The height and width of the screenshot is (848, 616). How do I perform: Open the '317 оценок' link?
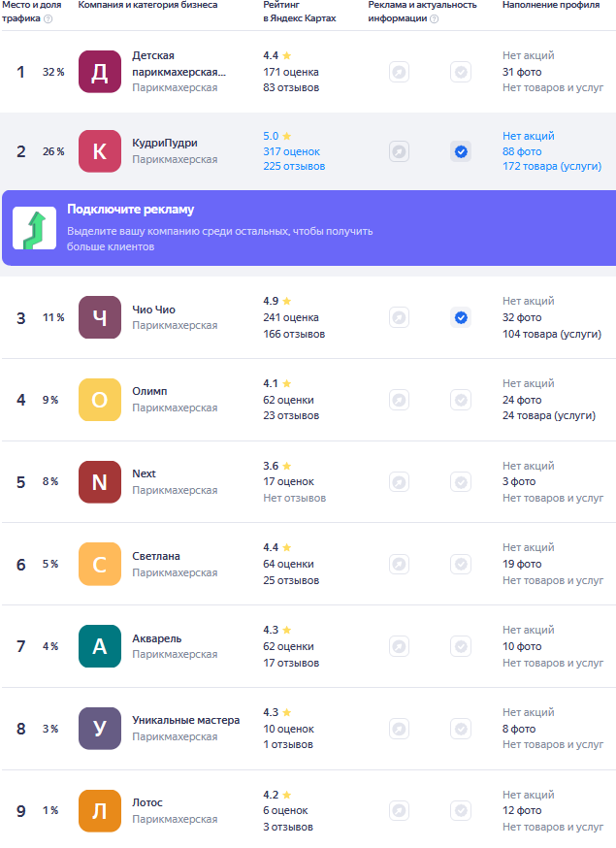click(x=291, y=151)
